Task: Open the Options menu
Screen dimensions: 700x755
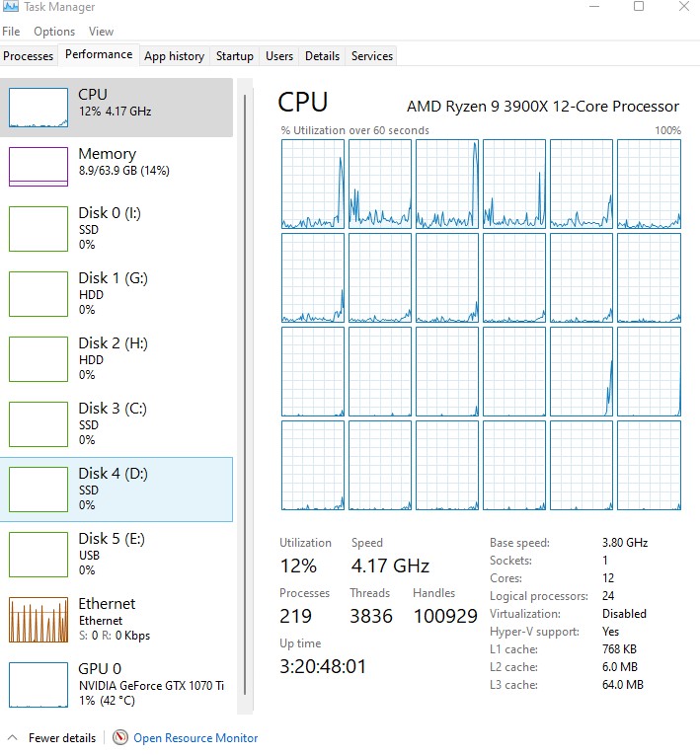Action: tap(54, 32)
